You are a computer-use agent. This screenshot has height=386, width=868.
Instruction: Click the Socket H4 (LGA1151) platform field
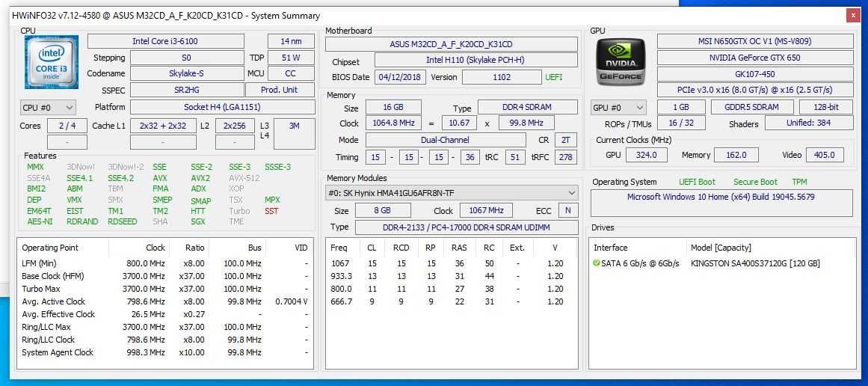click(223, 107)
